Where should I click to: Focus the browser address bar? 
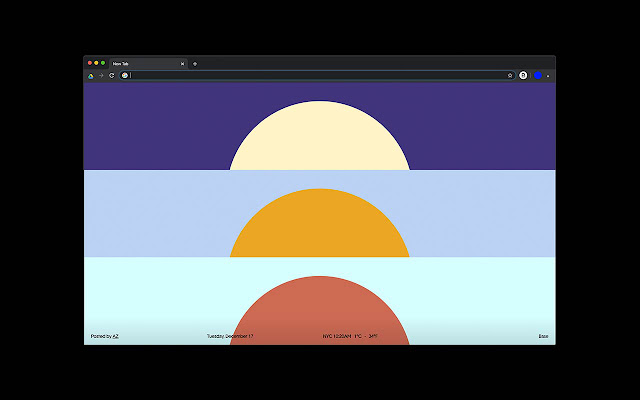[317, 76]
